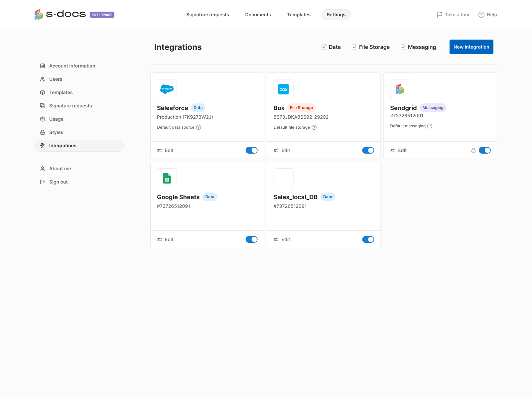Click the Edit sliders icon on Sales_local_DB card
Screen dimensions: 532x399
[x=276, y=239]
